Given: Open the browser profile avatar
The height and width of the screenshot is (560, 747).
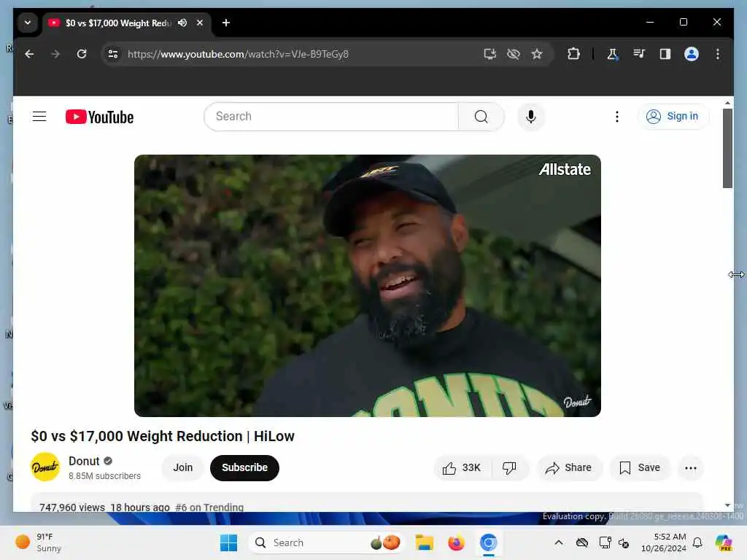Looking at the screenshot, I should 692,54.
